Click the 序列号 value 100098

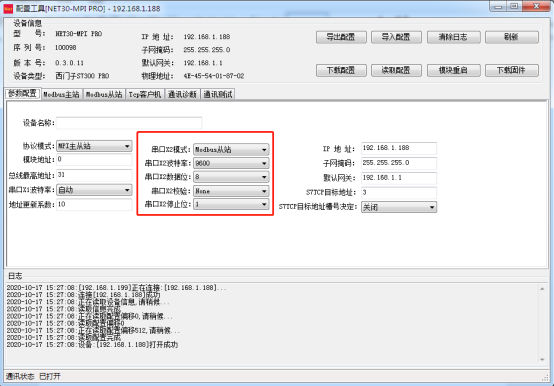pyautogui.click(x=65, y=48)
